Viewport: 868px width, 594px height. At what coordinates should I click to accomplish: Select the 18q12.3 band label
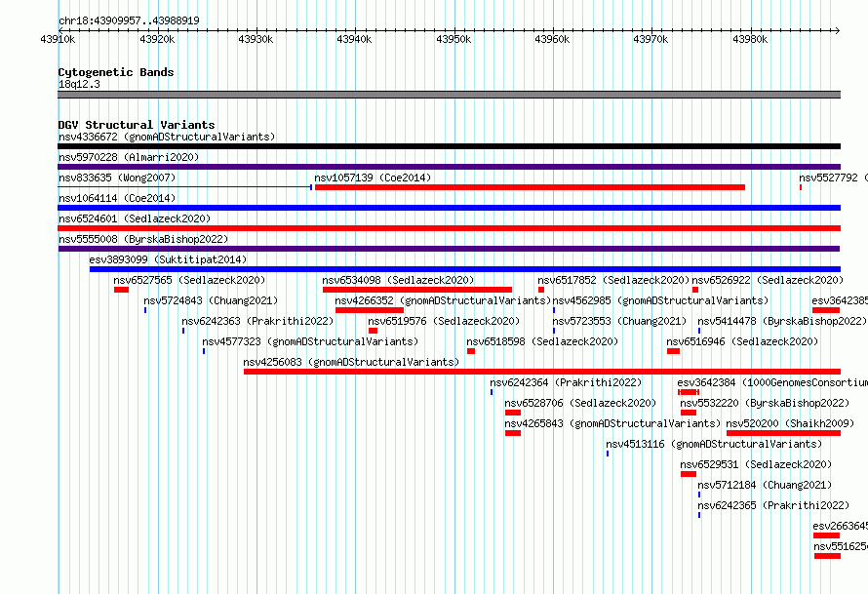79,84
